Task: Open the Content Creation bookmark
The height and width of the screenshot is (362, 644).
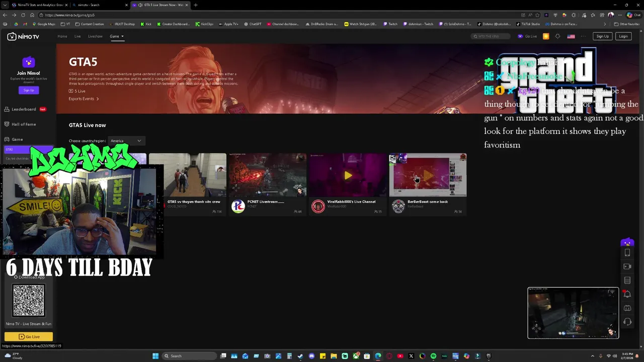Action: (90, 24)
